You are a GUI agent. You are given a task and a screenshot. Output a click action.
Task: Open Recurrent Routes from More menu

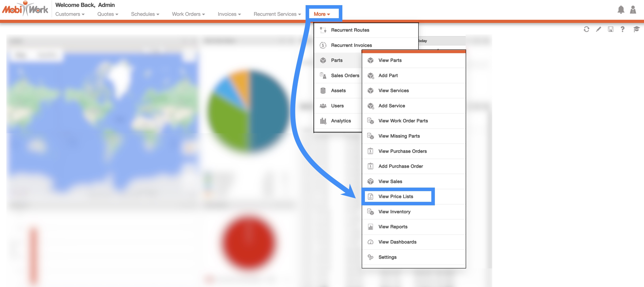(x=350, y=30)
